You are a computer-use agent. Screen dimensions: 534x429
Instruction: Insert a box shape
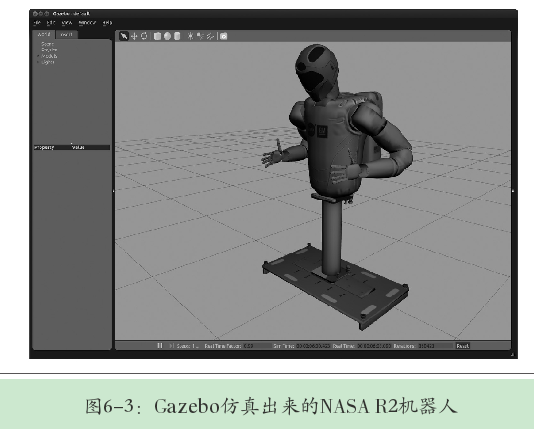(157, 36)
